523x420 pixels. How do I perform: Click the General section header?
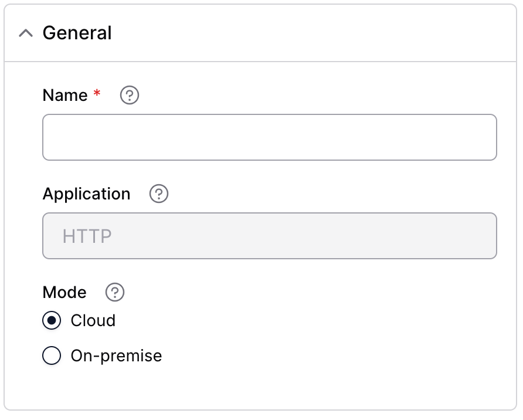coord(77,33)
